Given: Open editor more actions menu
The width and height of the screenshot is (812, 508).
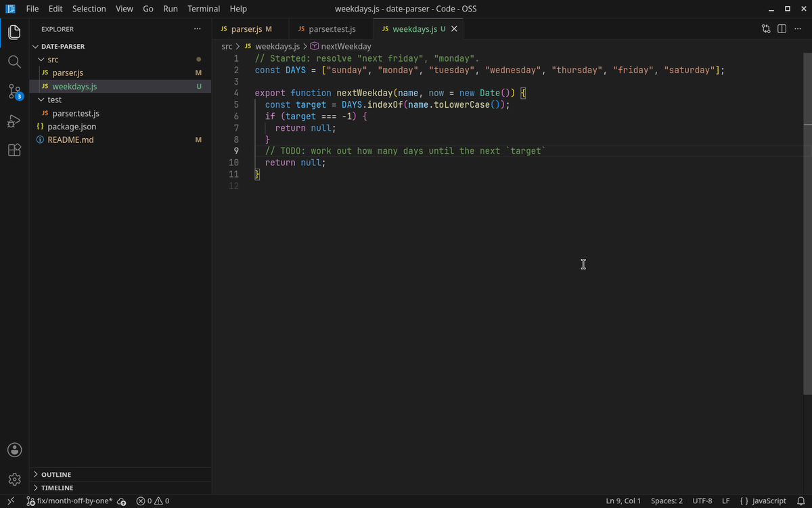Looking at the screenshot, I should click(797, 29).
